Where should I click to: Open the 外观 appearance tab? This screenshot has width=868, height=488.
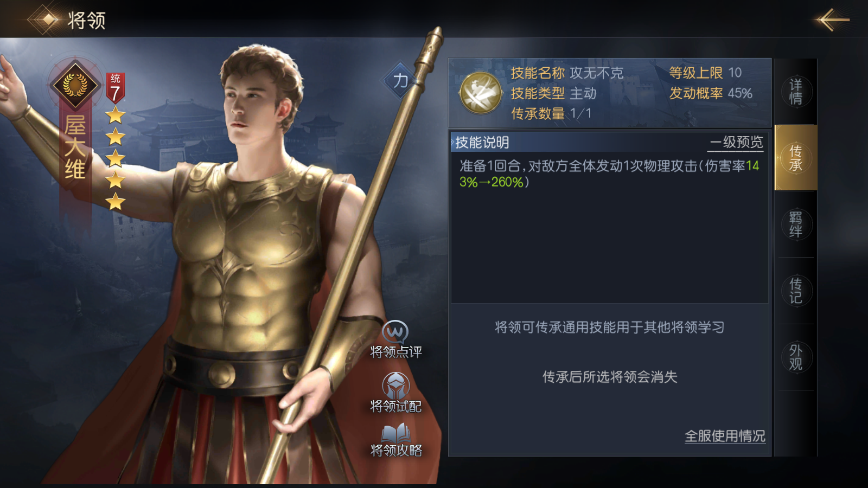click(795, 357)
